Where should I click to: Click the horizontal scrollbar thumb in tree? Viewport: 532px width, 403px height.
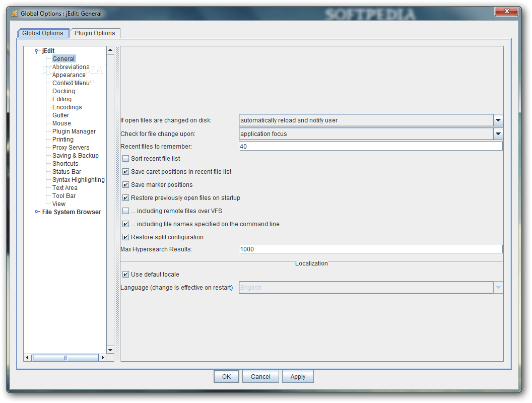(x=65, y=358)
